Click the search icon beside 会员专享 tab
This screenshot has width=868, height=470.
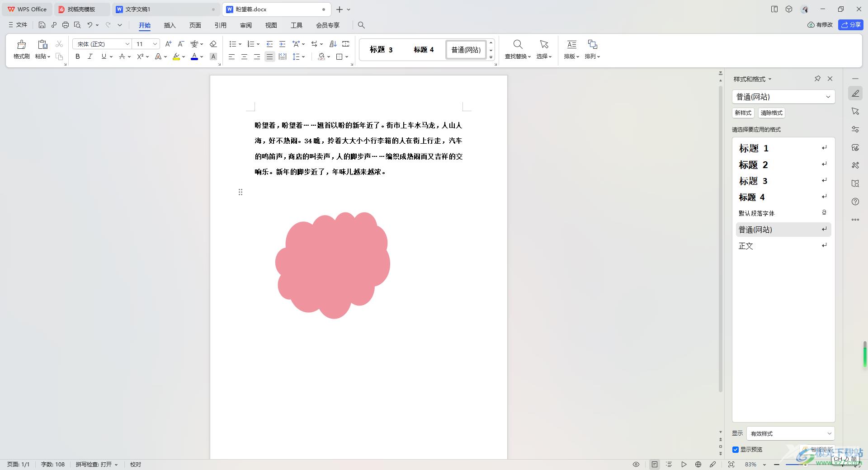361,25
